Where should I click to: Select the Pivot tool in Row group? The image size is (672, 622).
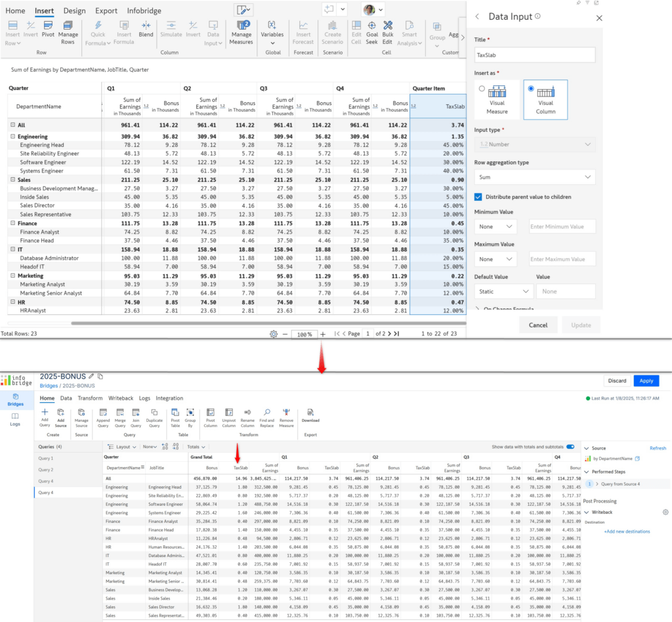click(48, 28)
